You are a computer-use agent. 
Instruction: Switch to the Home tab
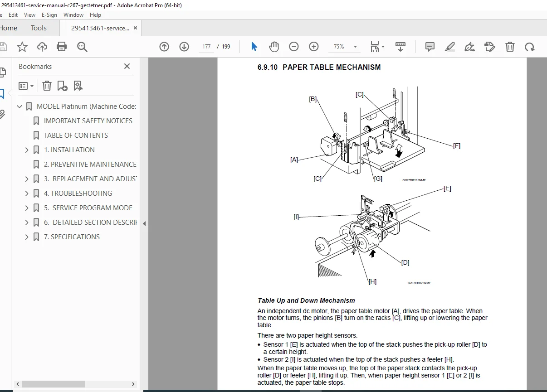[8, 28]
